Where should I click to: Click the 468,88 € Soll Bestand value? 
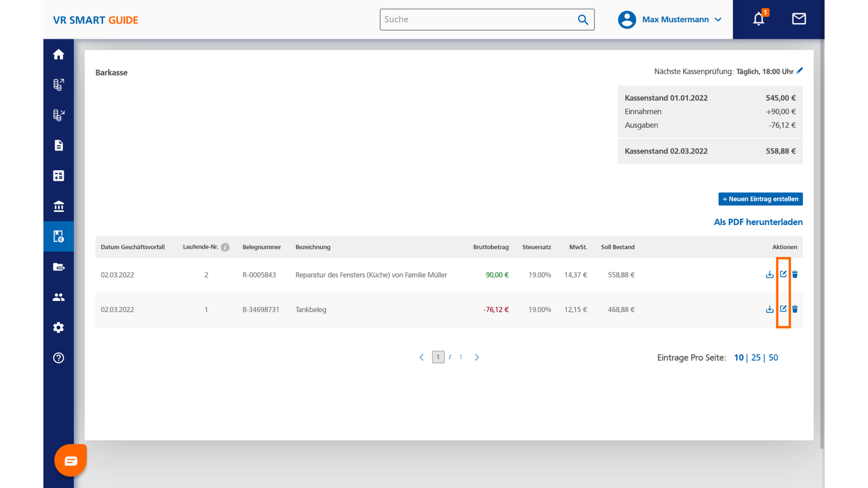[x=621, y=310]
